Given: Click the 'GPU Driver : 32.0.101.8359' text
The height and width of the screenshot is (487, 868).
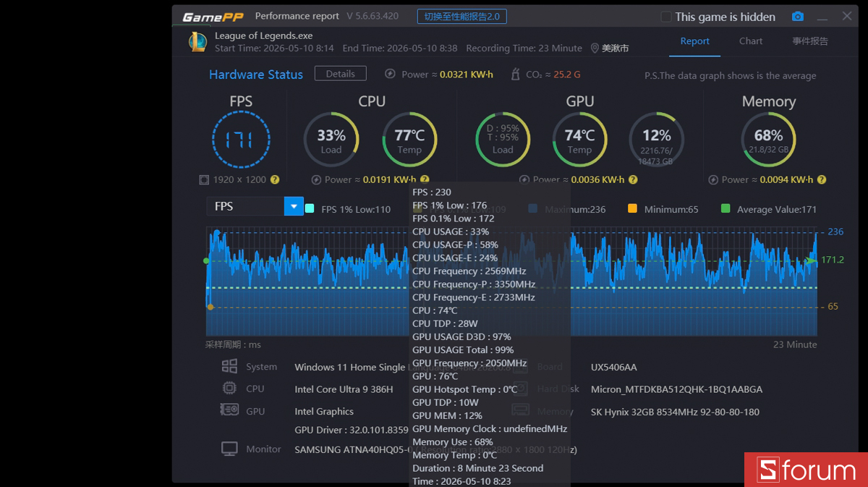Looking at the screenshot, I should pyautogui.click(x=352, y=430).
